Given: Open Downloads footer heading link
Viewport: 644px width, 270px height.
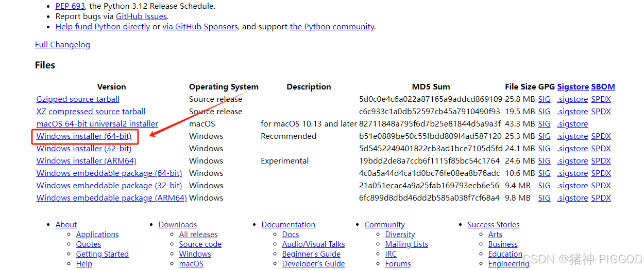Looking at the screenshot, I should click(x=178, y=225).
